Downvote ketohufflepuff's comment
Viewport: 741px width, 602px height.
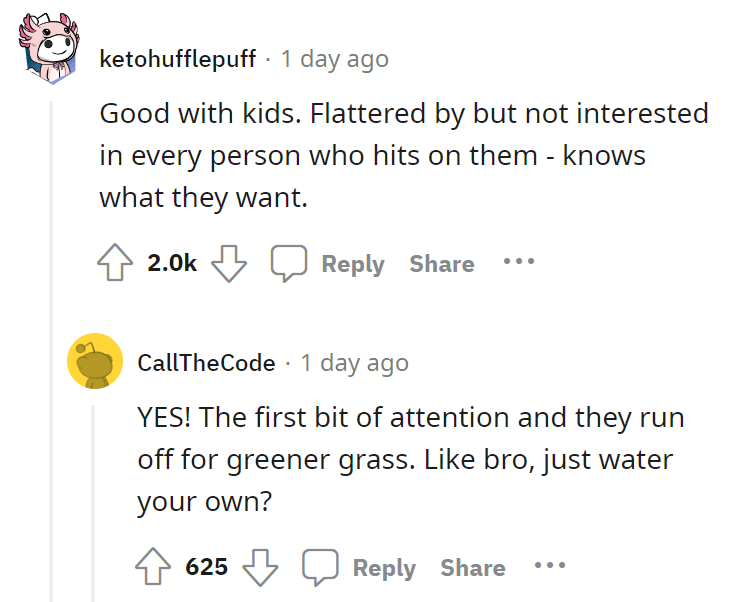[229, 263]
